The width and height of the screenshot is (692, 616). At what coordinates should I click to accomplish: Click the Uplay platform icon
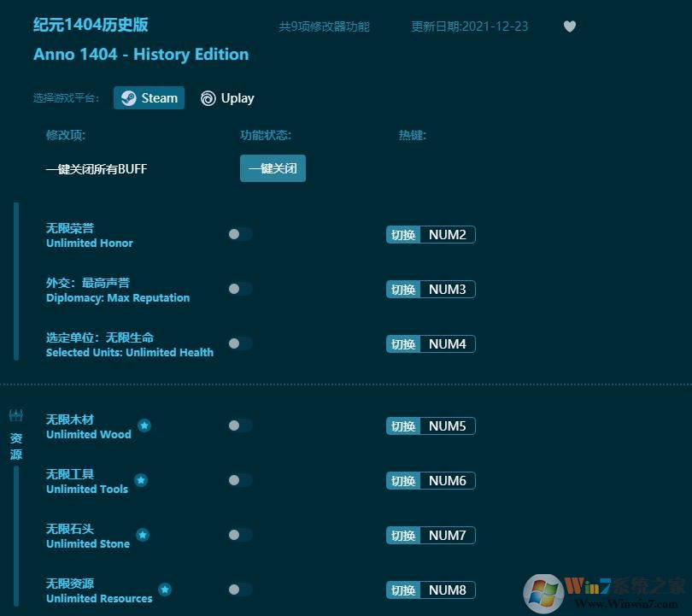pos(208,97)
